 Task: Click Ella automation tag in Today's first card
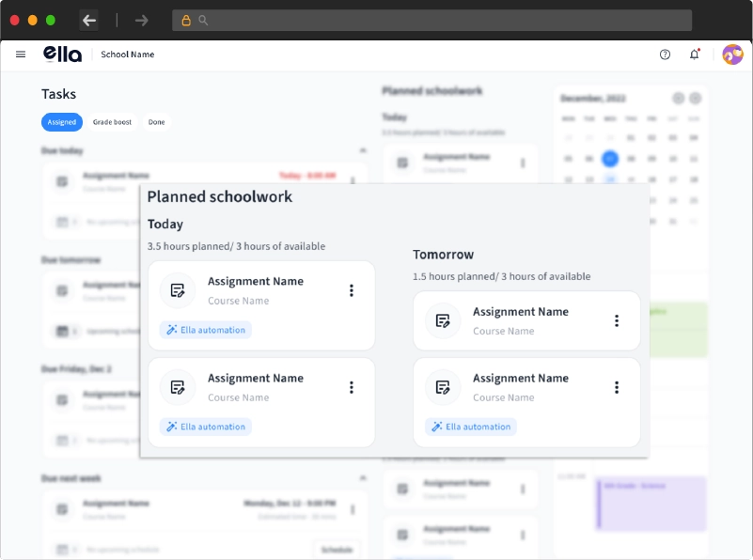click(206, 330)
